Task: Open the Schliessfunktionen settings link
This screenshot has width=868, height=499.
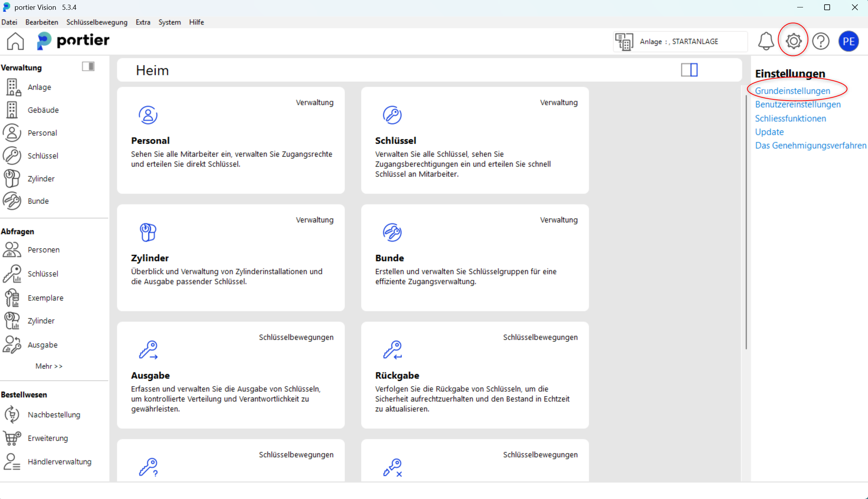Action: [x=790, y=118]
